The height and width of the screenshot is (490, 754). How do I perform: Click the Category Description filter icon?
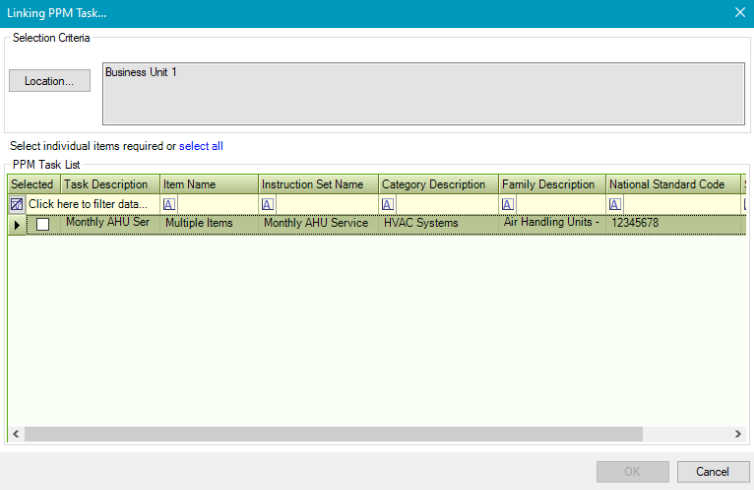pyautogui.click(x=388, y=204)
